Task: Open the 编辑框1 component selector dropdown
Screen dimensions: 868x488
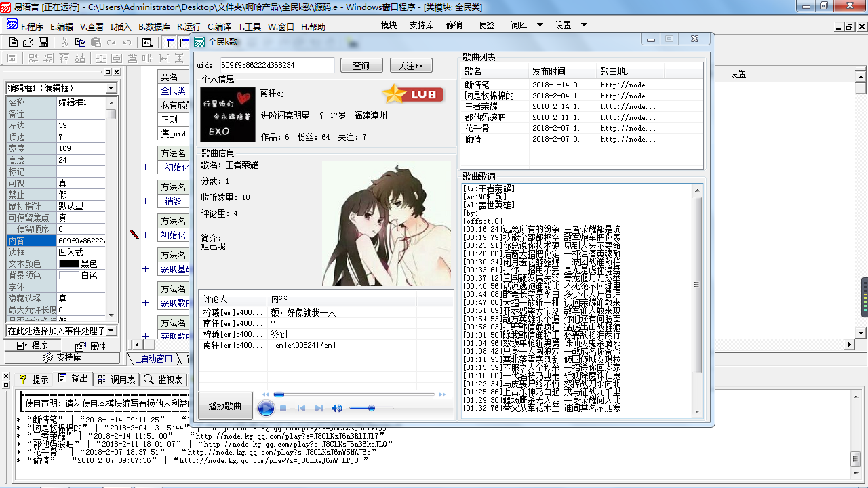Action: coord(111,88)
